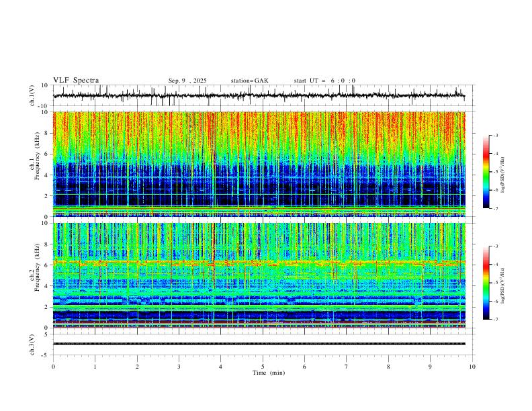Select the date text "Sep. 9 , 2025"
The image size is (532, 411).
187,81
